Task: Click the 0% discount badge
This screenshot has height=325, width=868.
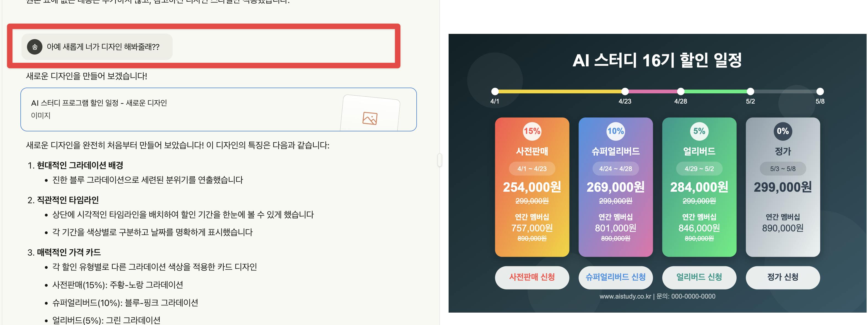Action: pos(782,131)
